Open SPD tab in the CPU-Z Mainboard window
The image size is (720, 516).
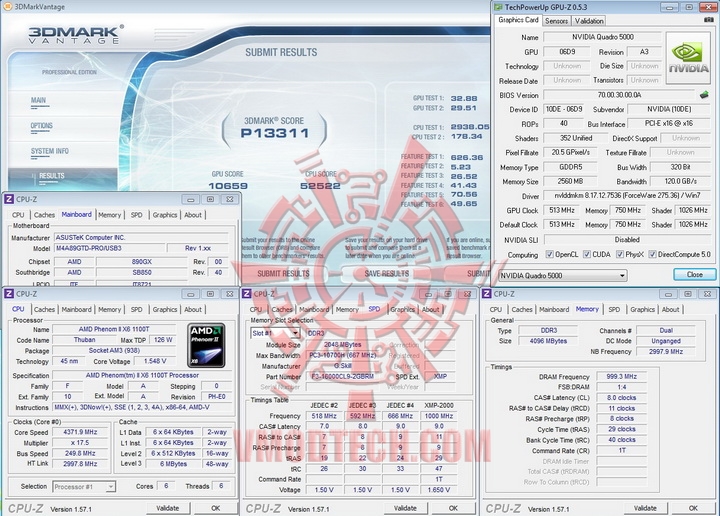(x=136, y=215)
